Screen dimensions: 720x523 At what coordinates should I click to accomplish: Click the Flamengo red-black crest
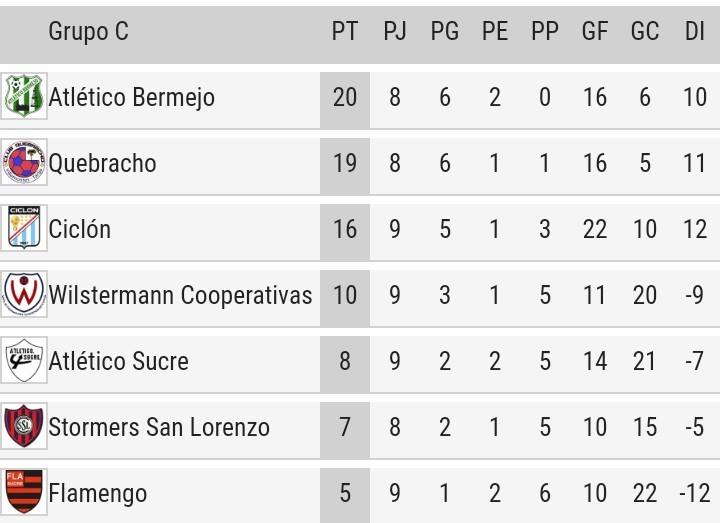tap(24, 492)
